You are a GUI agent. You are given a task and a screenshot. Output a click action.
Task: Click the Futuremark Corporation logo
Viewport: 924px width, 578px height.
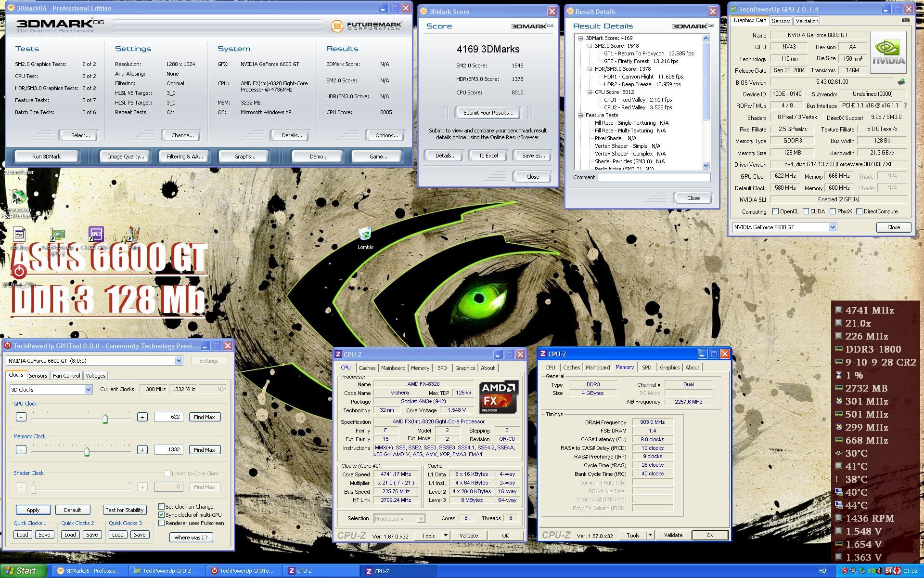(x=366, y=26)
